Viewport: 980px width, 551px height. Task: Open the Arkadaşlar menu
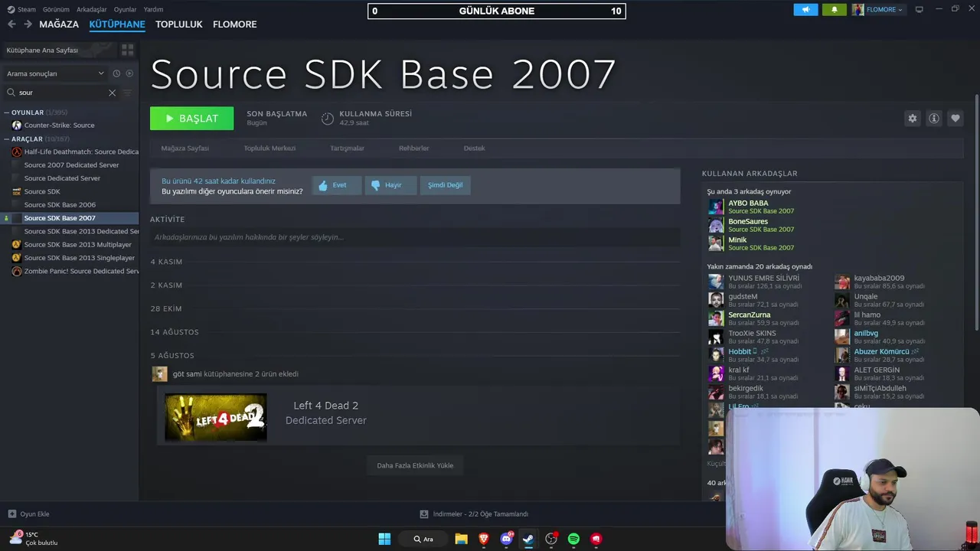coord(92,9)
